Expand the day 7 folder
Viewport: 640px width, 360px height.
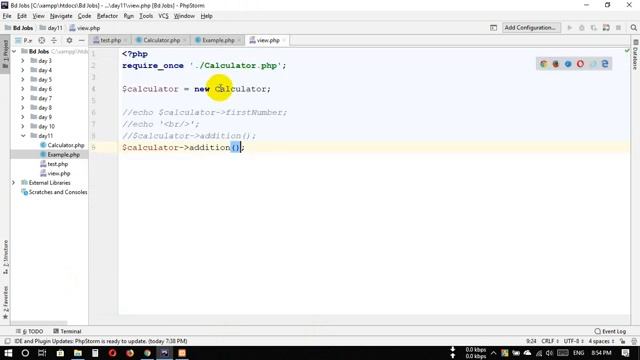click(x=23, y=98)
